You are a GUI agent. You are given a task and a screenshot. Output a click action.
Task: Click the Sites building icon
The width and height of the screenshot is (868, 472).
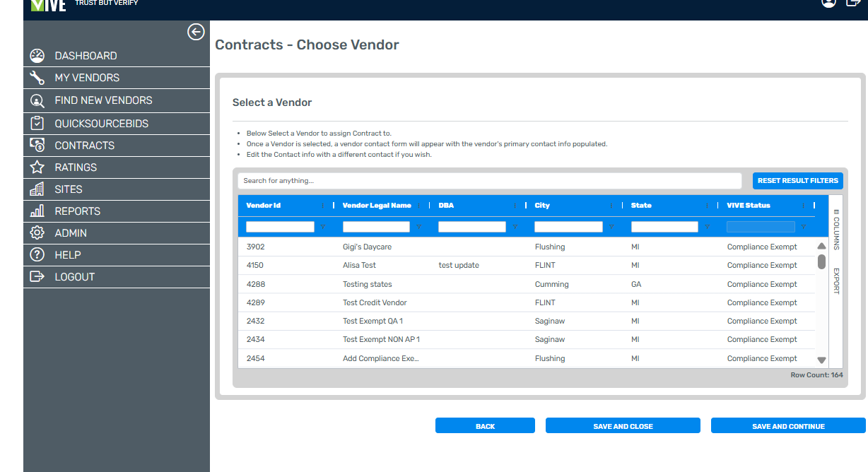point(37,189)
